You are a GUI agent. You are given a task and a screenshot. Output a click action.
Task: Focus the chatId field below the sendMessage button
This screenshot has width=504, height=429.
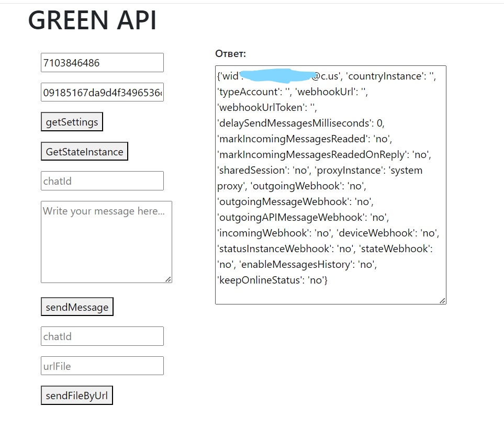coord(102,336)
